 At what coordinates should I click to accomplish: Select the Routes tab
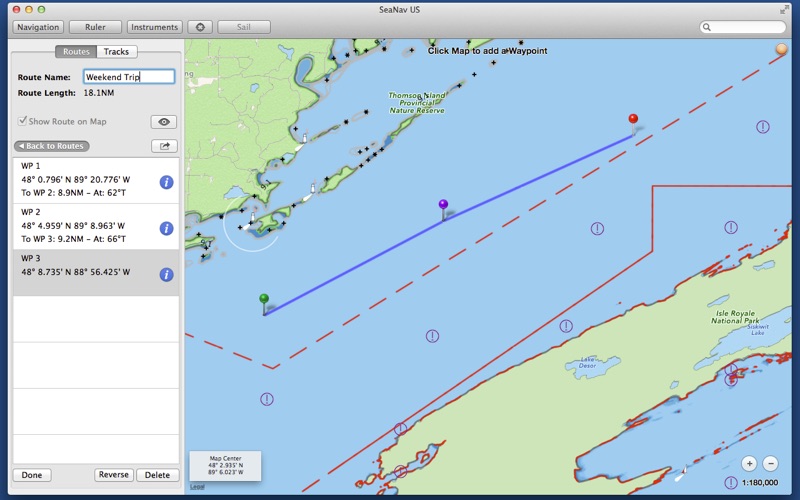point(76,52)
